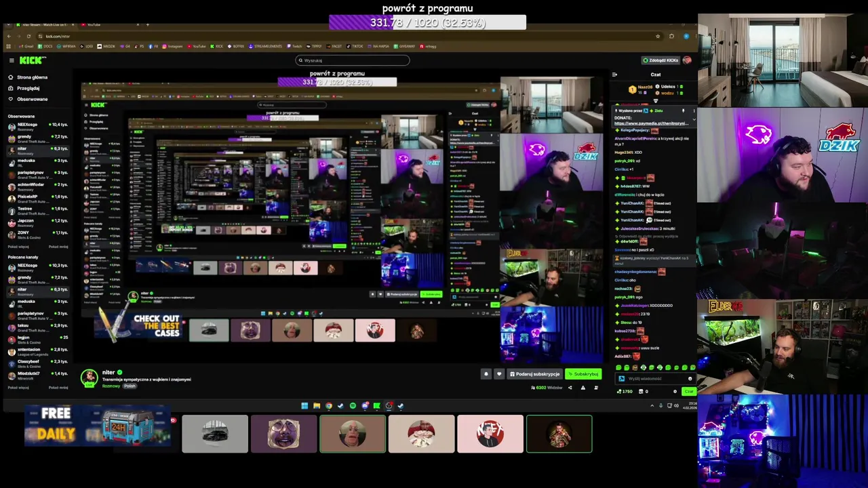Go to Strona główna in sidebar
868x488 pixels.
28,77
